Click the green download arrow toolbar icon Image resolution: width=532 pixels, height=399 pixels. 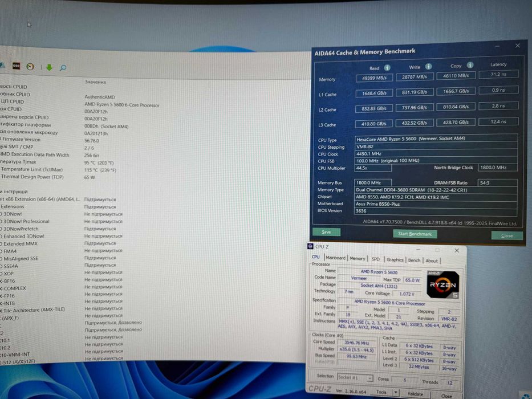pos(49,67)
